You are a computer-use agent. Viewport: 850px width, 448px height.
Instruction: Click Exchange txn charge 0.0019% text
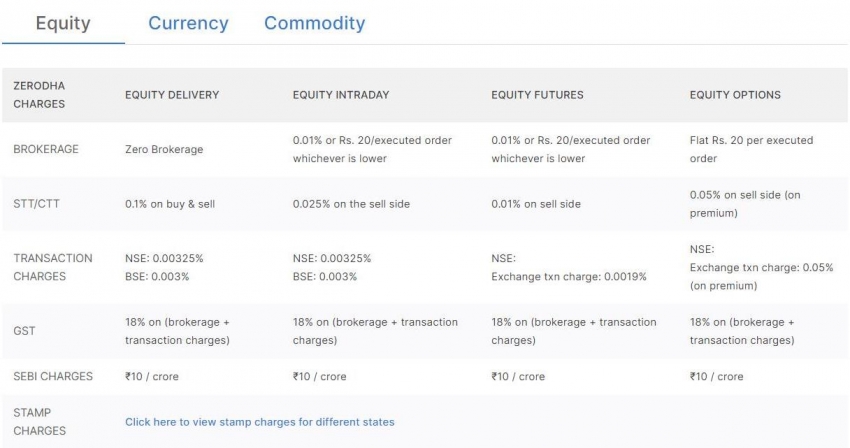[x=569, y=277]
